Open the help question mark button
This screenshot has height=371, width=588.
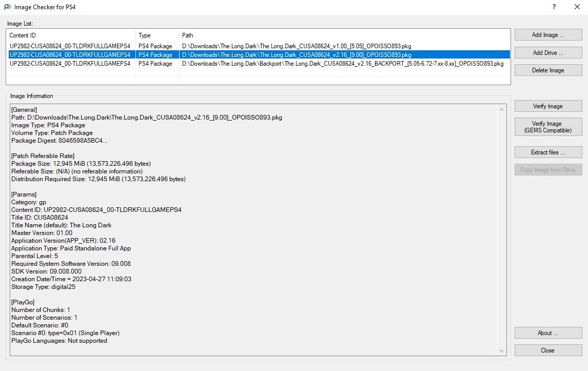coord(554,7)
